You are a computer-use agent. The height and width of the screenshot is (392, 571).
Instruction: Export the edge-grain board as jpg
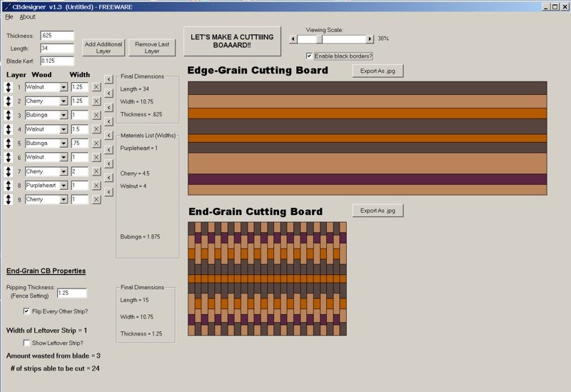coord(378,71)
